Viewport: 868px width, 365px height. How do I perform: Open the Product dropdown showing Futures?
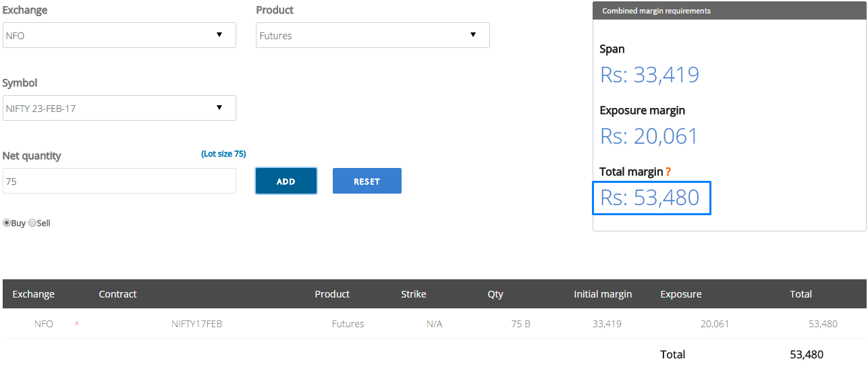click(x=373, y=35)
